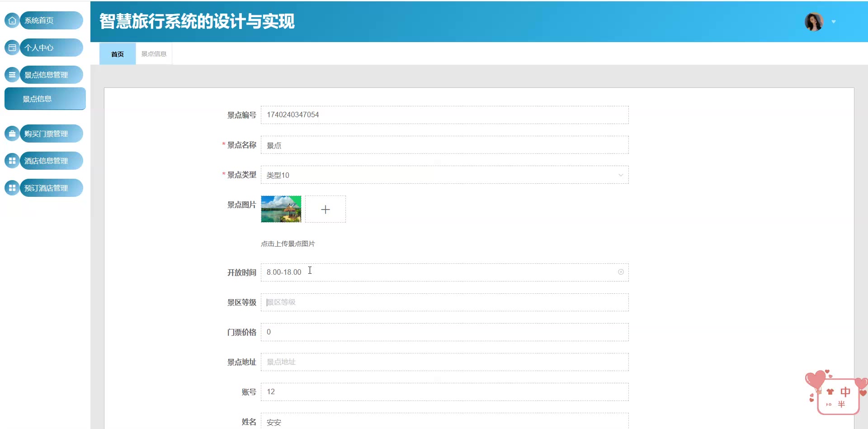This screenshot has width=868, height=429.
Task: Click the home icon beside 系统首页
Action: click(x=12, y=20)
